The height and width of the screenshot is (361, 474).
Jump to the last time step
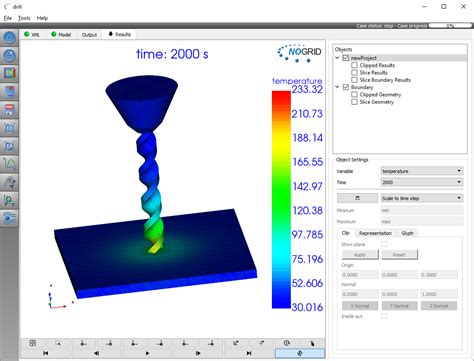pos(249,353)
